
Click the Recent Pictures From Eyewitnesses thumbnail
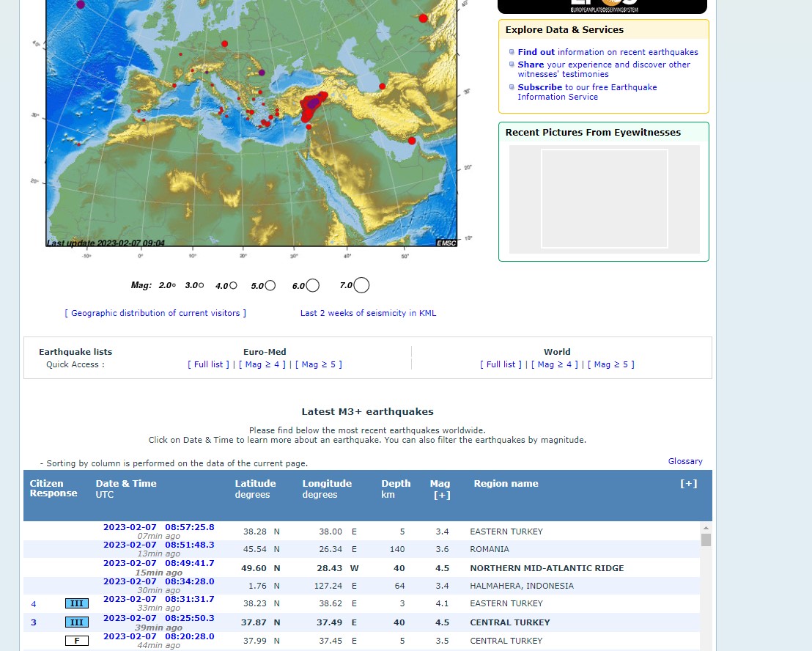click(604, 199)
